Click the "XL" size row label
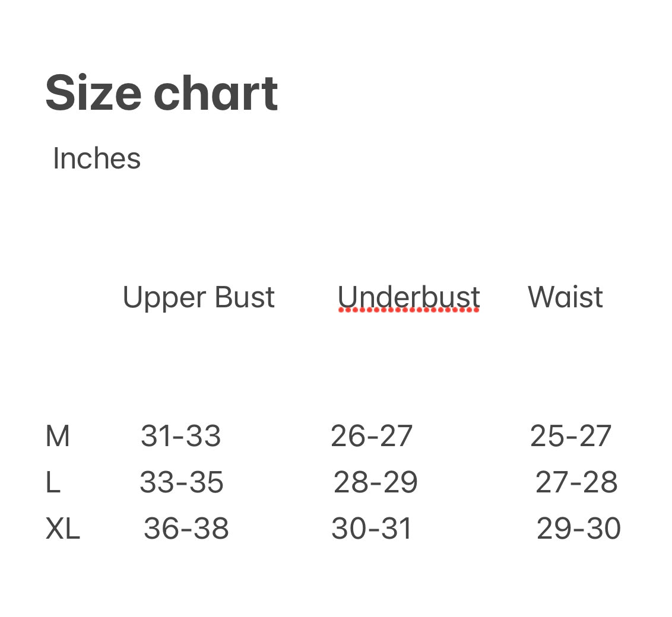Viewport: 672px width, 617px height. point(62,529)
